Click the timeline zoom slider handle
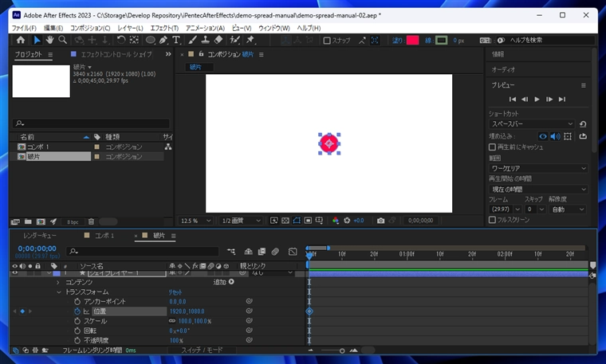This screenshot has height=364, width=606. click(342, 350)
